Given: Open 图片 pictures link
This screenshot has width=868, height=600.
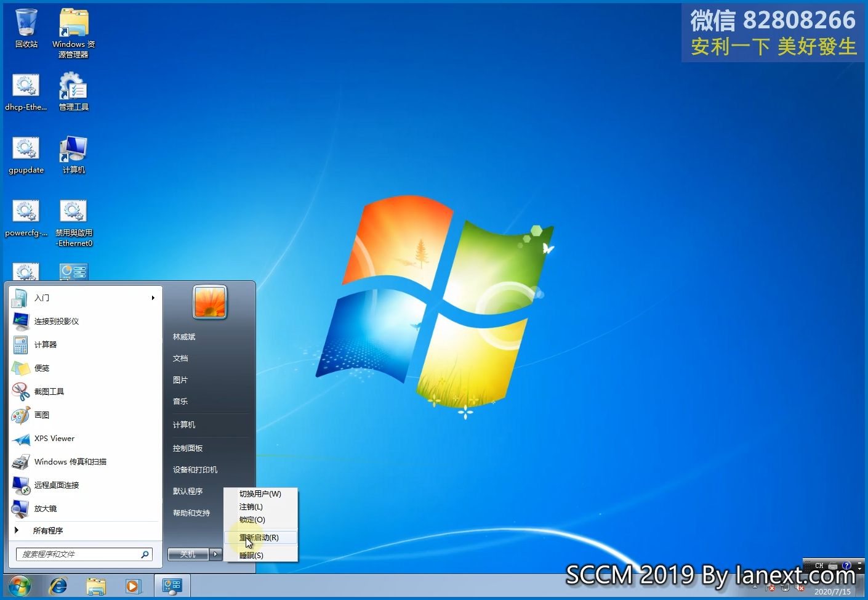Looking at the screenshot, I should click(x=180, y=380).
